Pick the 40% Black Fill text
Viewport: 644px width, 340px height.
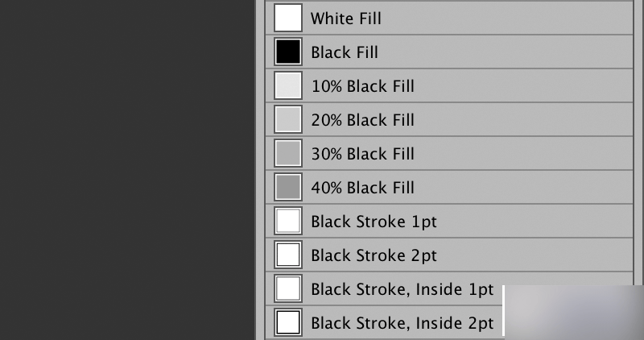pyautogui.click(x=363, y=188)
